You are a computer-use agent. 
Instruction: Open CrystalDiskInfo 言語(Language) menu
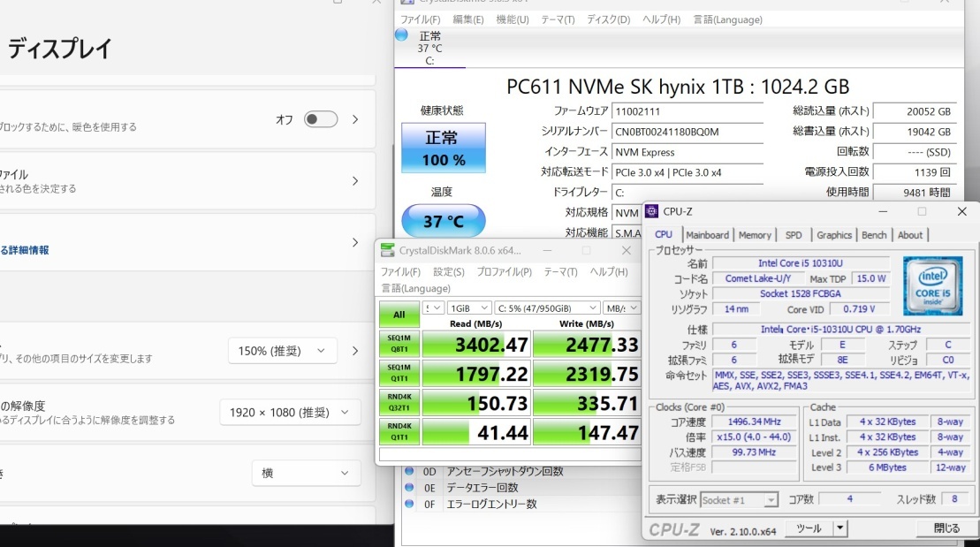point(727,19)
